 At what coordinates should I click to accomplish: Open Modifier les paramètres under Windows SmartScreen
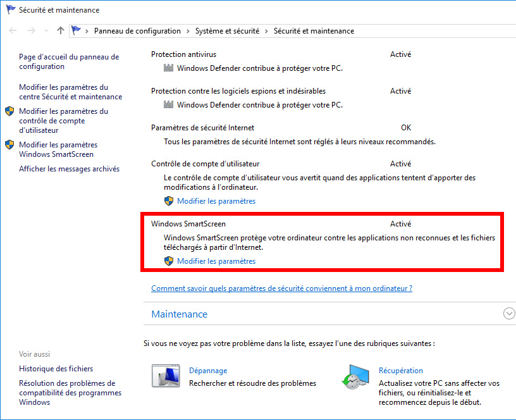[x=216, y=261]
